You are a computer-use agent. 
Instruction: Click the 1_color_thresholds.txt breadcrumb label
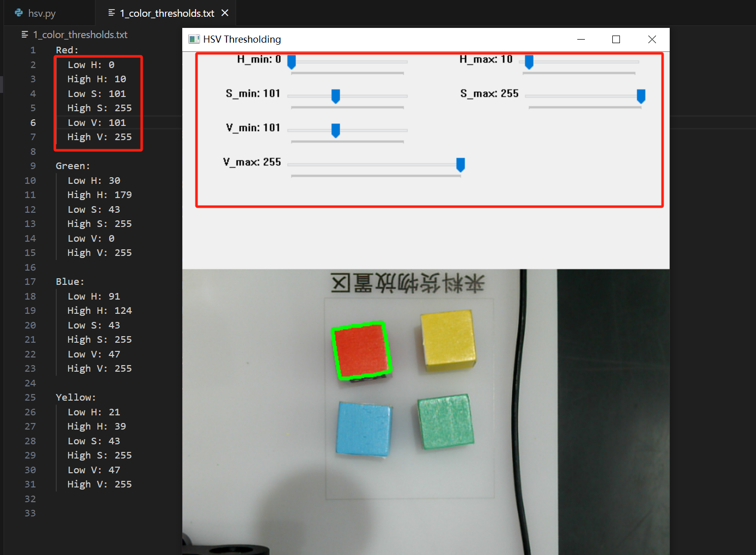(80, 35)
